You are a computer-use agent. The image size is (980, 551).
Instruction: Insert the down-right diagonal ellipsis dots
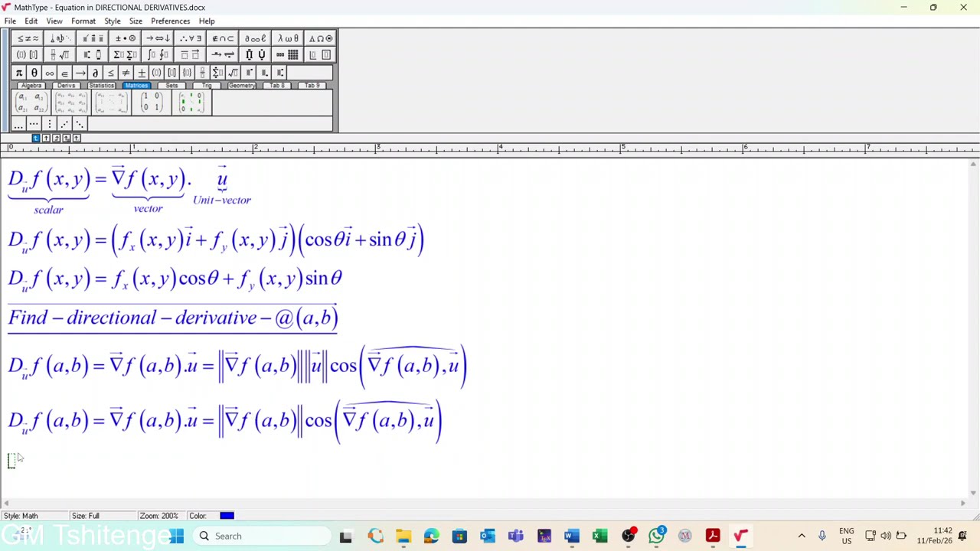pyautogui.click(x=80, y=124)
